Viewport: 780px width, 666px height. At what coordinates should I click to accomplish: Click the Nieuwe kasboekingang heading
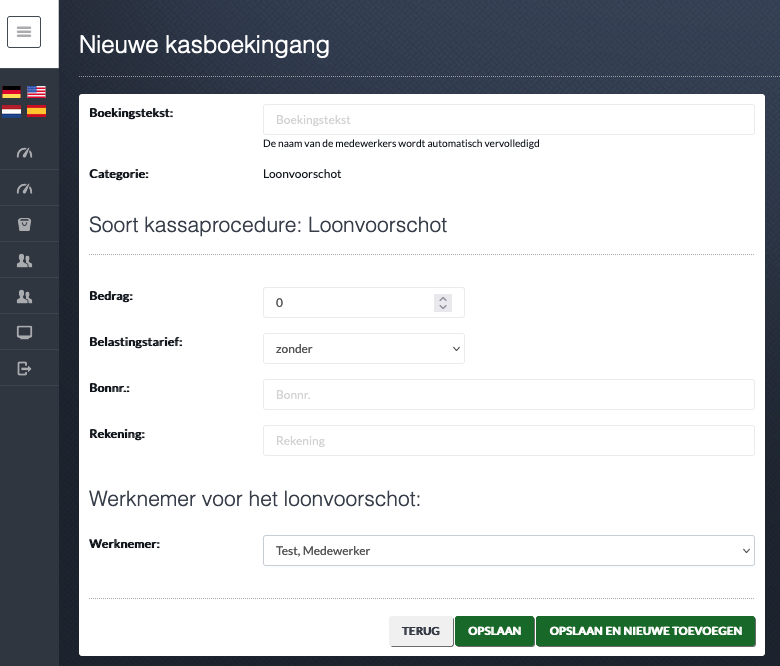pos(204,45)
